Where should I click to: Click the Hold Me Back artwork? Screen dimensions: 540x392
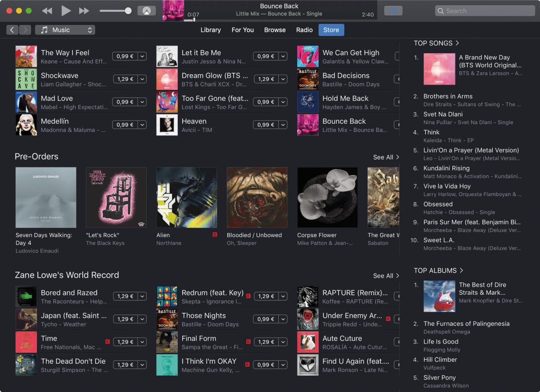pyautogui.click(x=308, y=102)
